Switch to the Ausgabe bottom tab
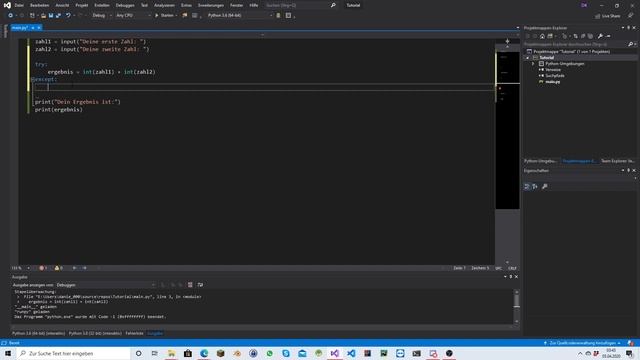Image resolution: width=640 pixels, height=360 pixels. (155, 333)
